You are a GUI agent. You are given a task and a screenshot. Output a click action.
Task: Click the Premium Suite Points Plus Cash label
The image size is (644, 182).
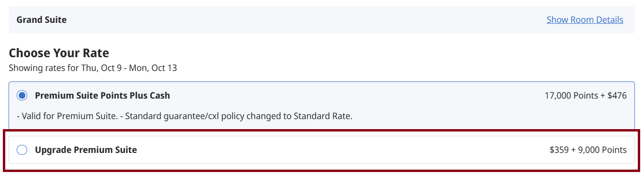[x=102, y=96]
